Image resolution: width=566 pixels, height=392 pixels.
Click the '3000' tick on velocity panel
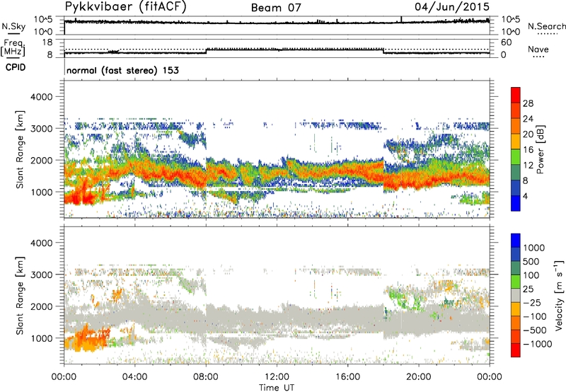pos(41,275)
